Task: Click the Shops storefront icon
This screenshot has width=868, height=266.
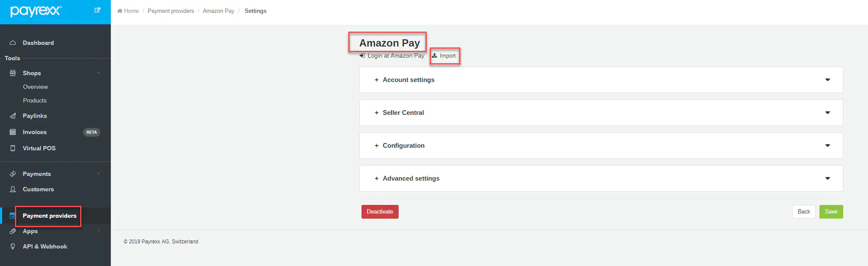Action: 13,73
